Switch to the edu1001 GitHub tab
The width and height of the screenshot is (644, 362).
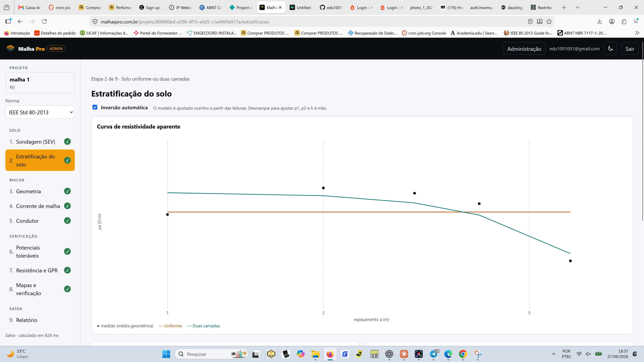click(331, 8)
